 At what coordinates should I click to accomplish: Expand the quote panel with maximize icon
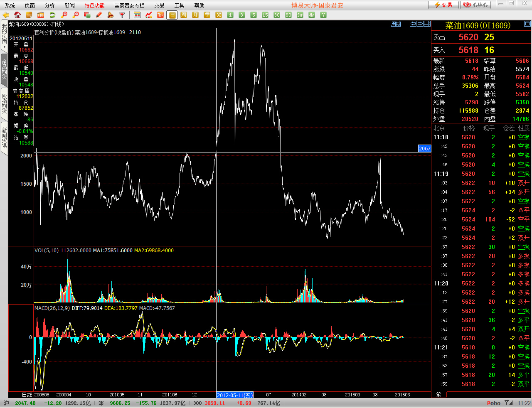click(x=527, y=24)
